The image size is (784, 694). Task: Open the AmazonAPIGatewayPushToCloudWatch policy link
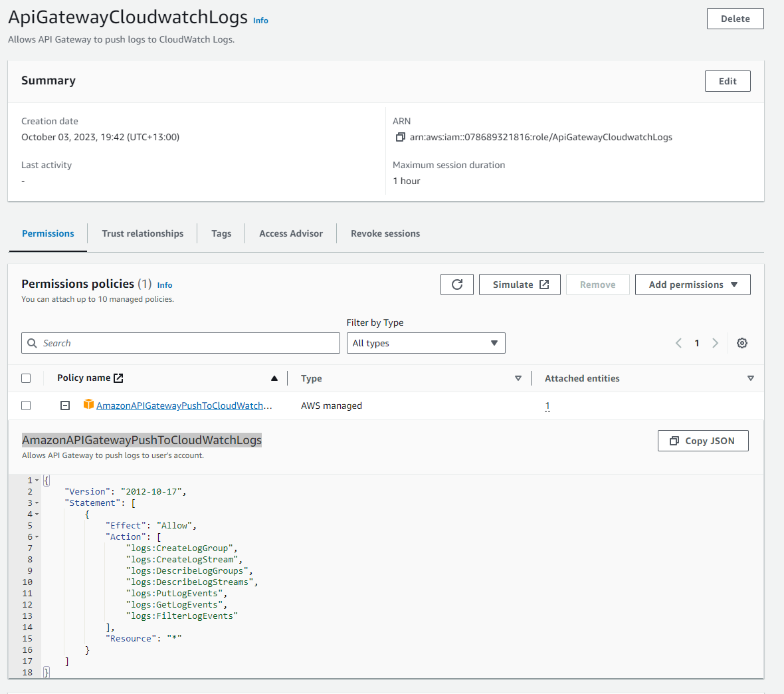click(x=184, y=405)
